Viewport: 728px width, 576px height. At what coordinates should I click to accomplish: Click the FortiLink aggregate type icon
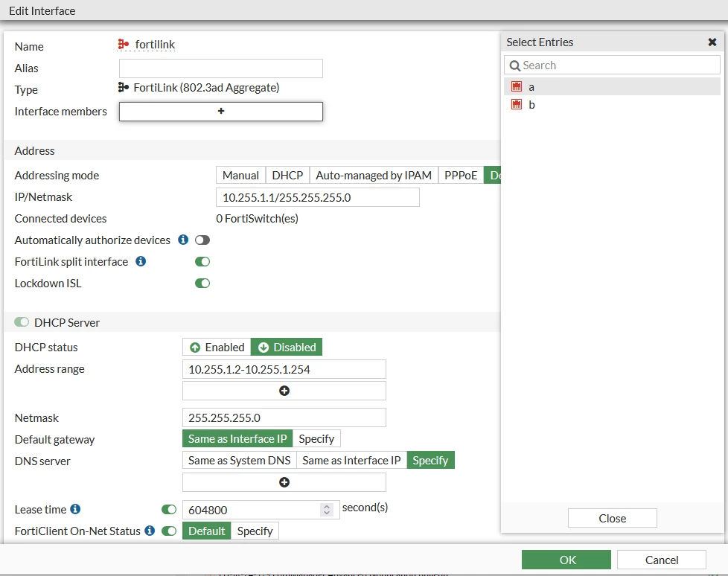click(123, 87)
